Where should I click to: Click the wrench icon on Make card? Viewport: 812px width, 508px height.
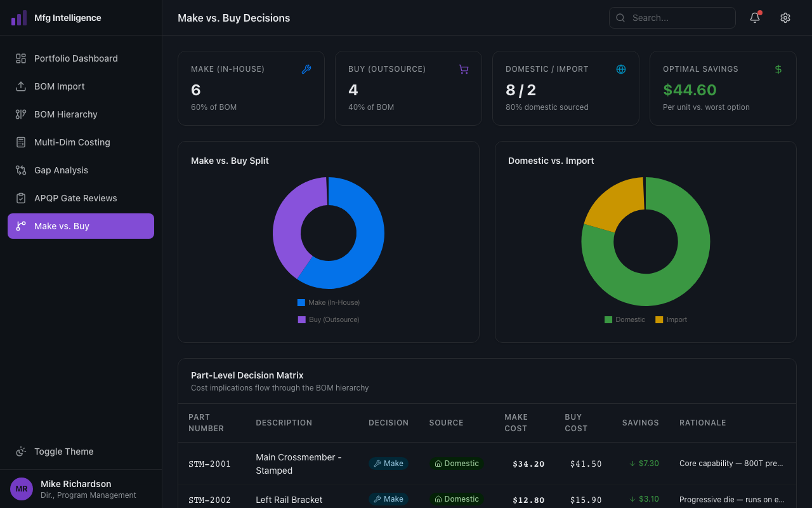click(x=306, y=69)
